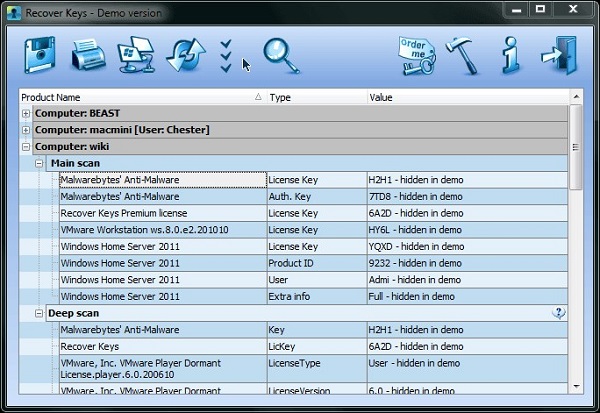This screenshot has width=600, height=413.
Task: Click the Information 'i' icon
Action: point(511,55)
